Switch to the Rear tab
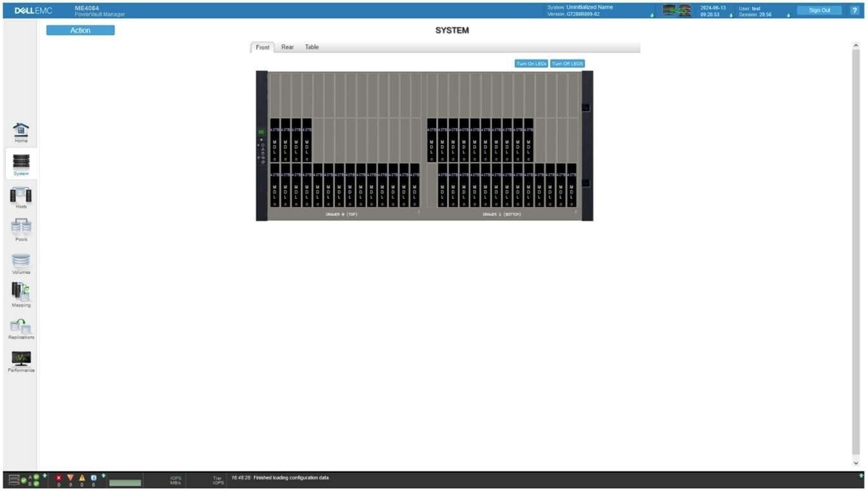This screenshot has width=868, height=492. coord(287,47)
